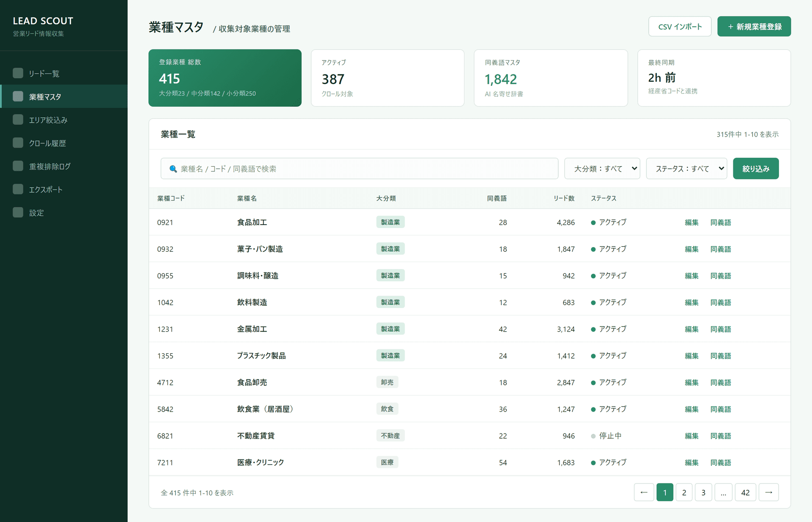Image resolution: width=812 pixels, height=522 pixels.
Task: Open 同義語 for 食品卸売 row
Action: point(721,382)
